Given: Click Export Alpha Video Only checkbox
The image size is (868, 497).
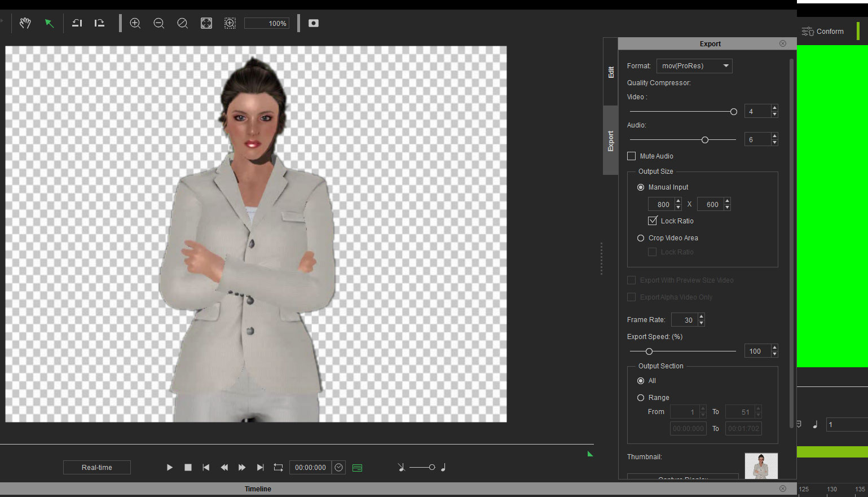Looking at the screenshot, I should (x=632, y=297).
